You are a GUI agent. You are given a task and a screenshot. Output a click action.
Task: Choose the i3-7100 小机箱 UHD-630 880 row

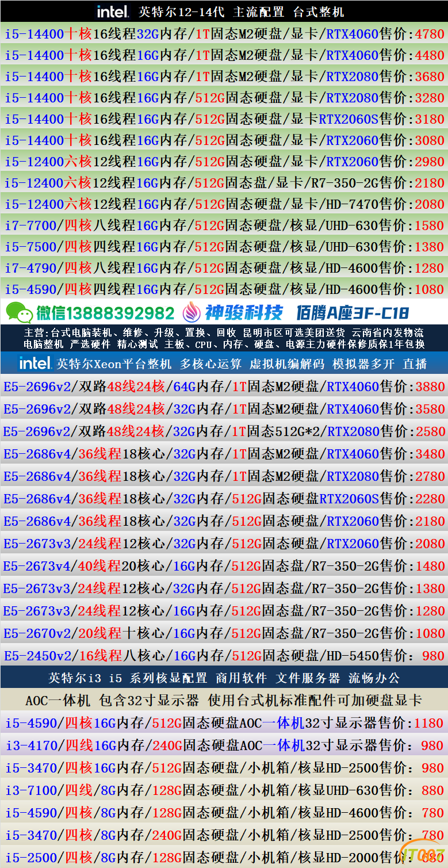tap(224, 790)
